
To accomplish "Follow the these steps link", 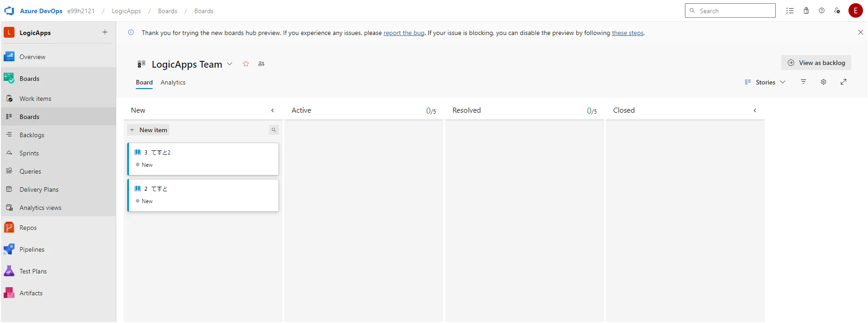I will pyautogui.click(x=628, y=33).
